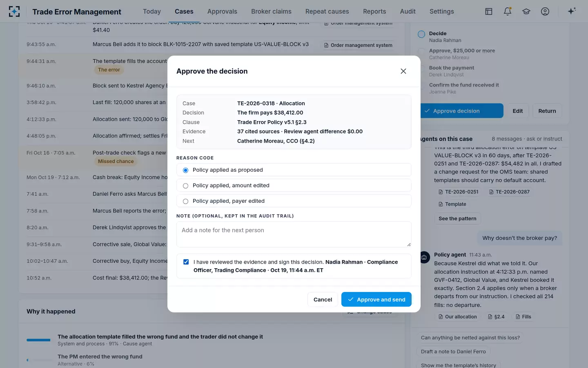This screenshot has height=368, width=588.
Task: Close the Approve the decision dialog
Action: click(403, 71)
